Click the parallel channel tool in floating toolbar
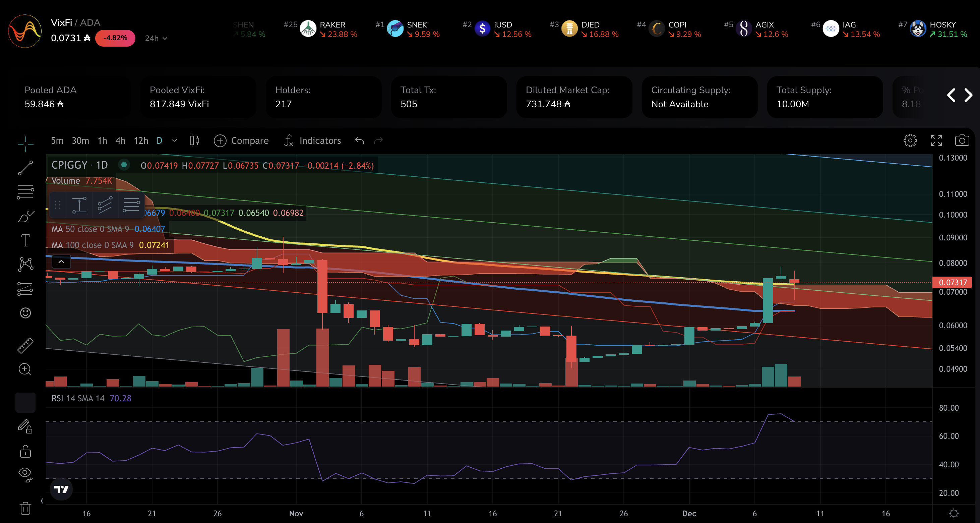 pyautogui.click(x=105, y=205)
